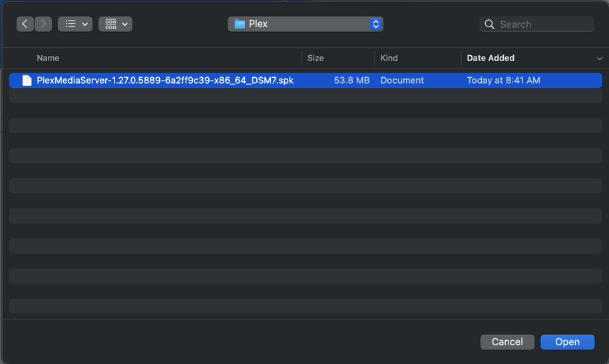This screenshot has height=364, width=609.
Task: Click the 'Today at 8:41 AM' date cell
Action: coord(503,81)
